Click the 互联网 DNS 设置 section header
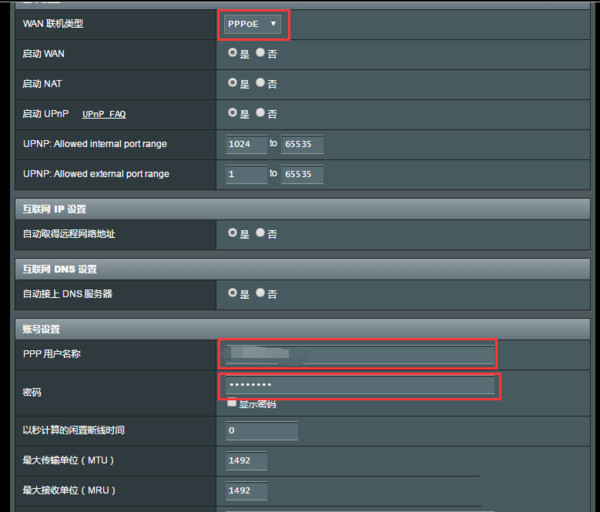This screenshot has width=600, height=512. [302, 269]
